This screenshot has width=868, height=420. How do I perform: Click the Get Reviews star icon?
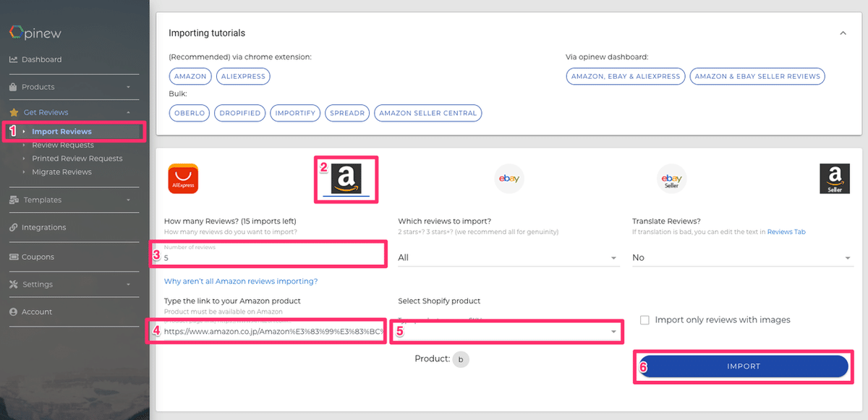[13, 112]
